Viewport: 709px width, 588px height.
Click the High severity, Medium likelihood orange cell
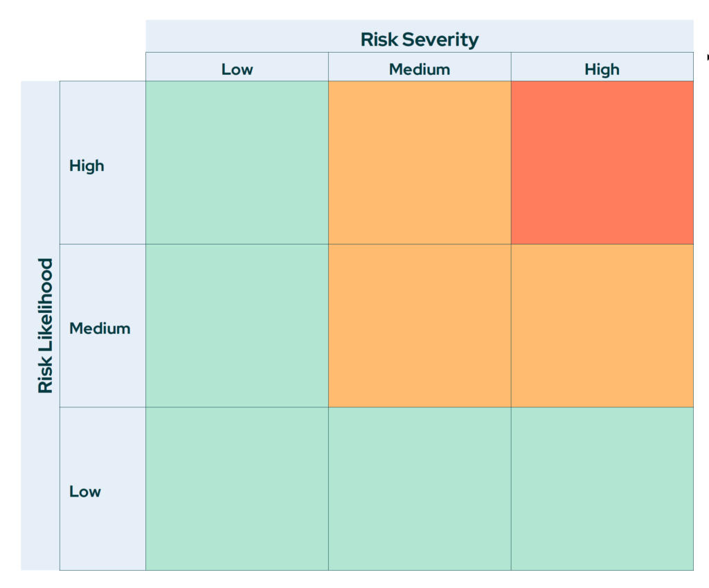click(x=602, y=326)
